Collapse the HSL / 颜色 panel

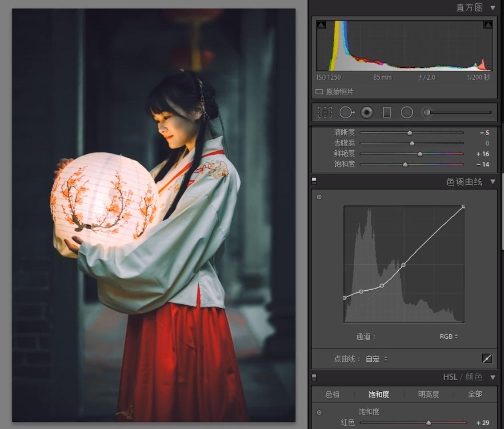click(493, 377)
